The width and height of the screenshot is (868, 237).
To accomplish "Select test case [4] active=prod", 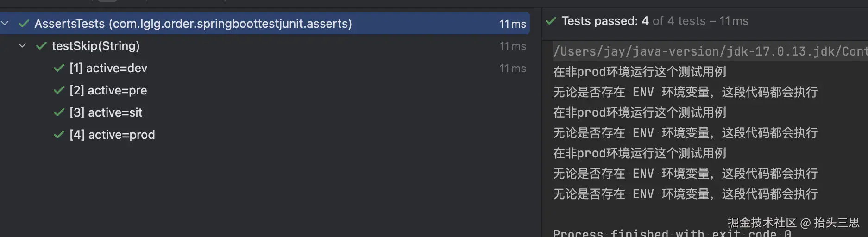I will click(x=112, y=135).
